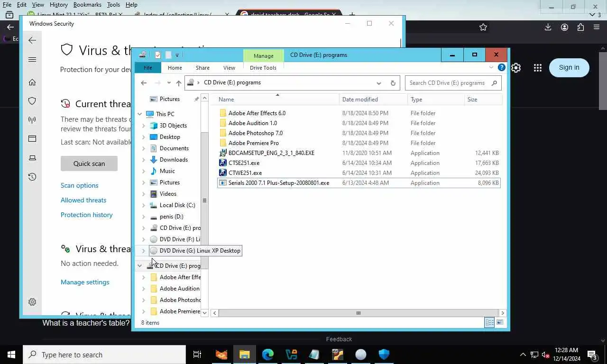The width and height of the screenshot is (607, 364).
Task: Open Protection history link
Action: pyautogui.click(x=87, y=215)
